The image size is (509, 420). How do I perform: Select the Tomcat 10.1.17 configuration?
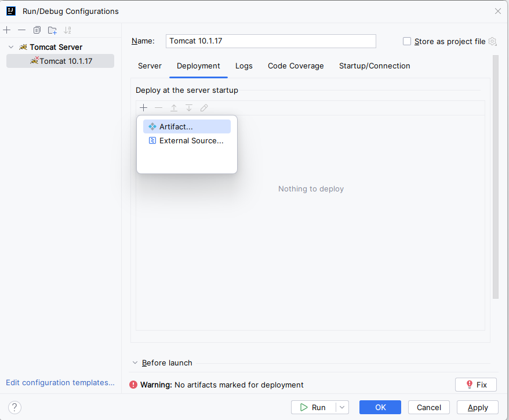pyautogui.click(x=60, y=61)
